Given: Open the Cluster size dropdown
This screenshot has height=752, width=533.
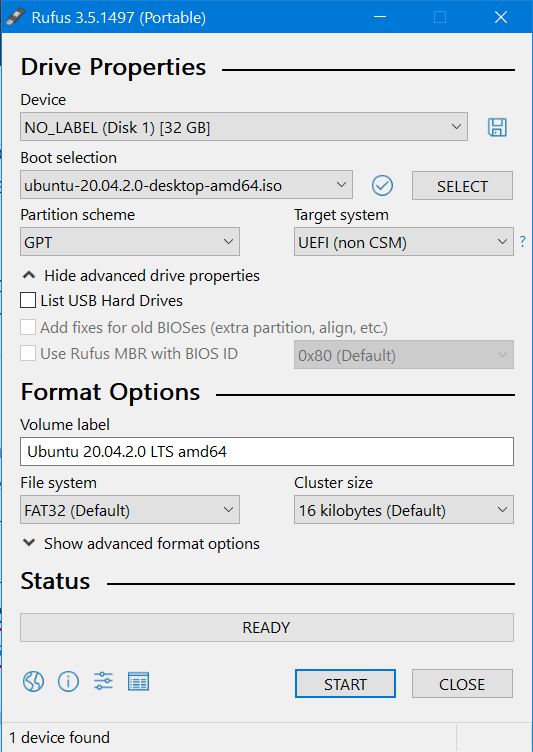Looking at the screenshot, I should click(x=403, y=510).
